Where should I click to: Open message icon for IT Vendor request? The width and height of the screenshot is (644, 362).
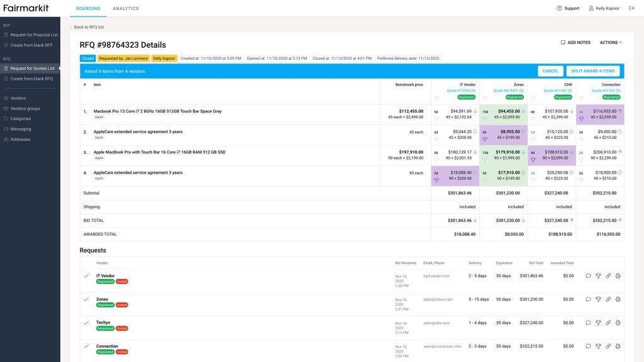588,276
